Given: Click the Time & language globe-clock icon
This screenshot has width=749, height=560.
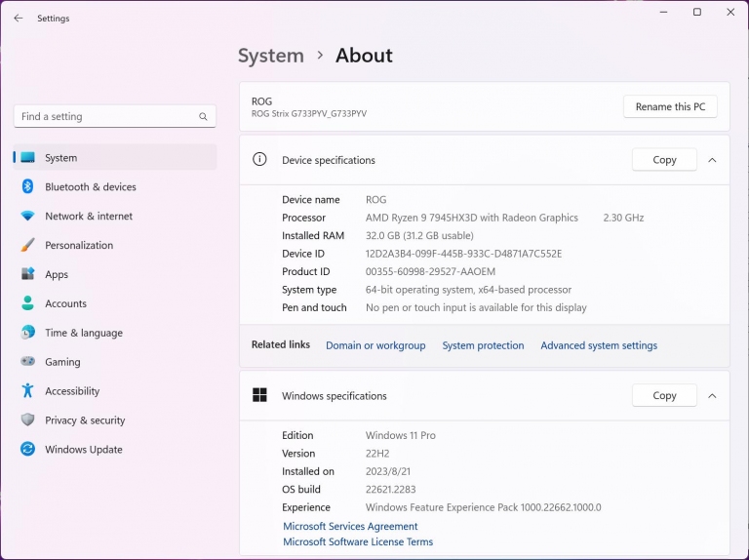Looking at the screenshot, I should [27, 332].
